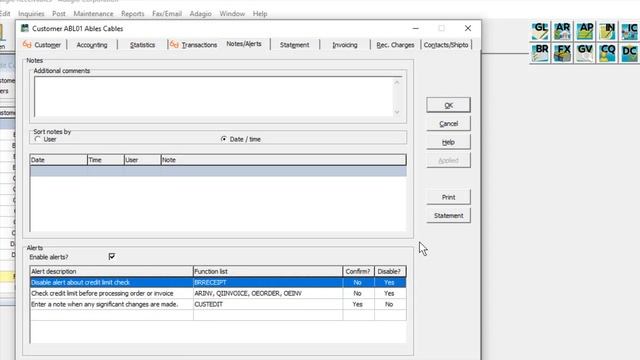Viewport: 640px width, 360px height.
Task: Toggle the Enable alerts checkbox
Action: tap(112, 256)
